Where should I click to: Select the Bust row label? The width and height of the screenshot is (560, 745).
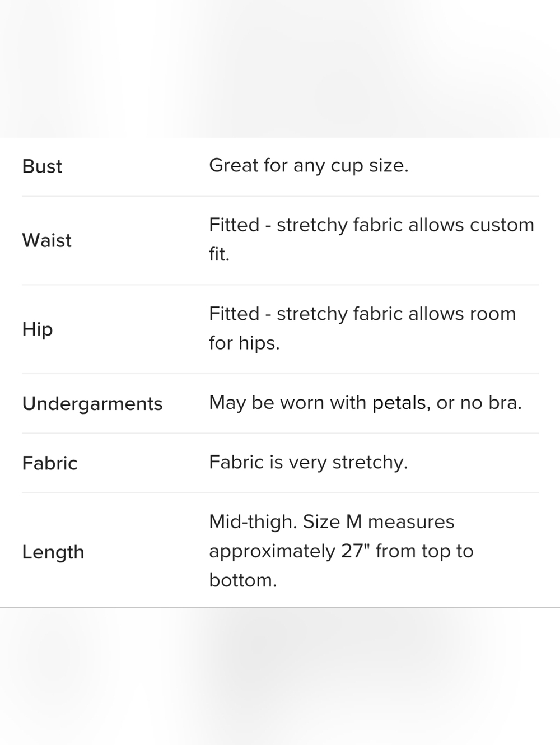click(x=42, y=166)
